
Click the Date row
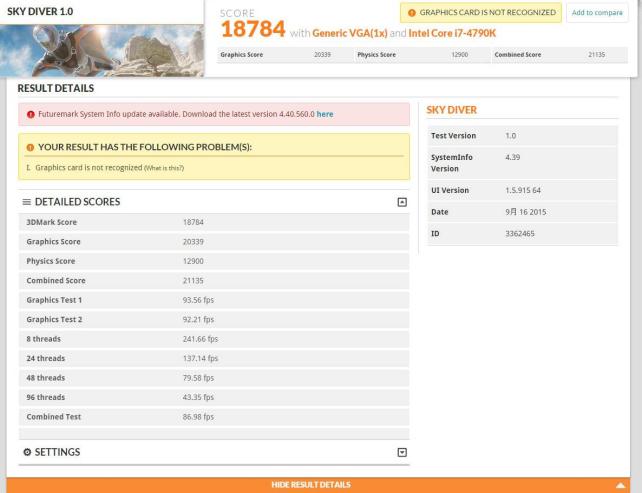pos(522,212)
